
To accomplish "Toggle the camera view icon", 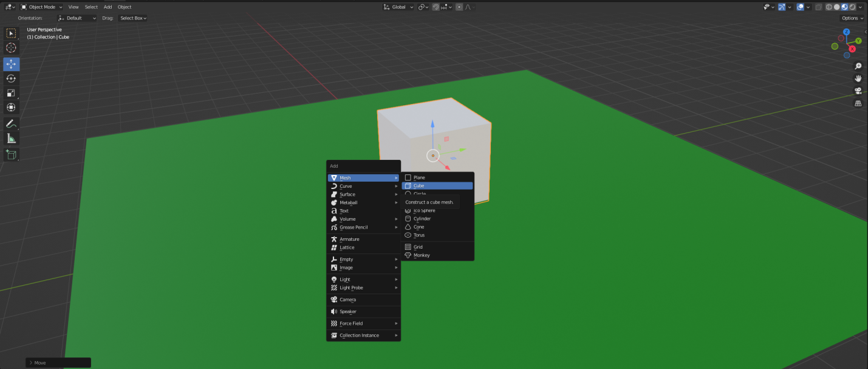I will 858,91.
